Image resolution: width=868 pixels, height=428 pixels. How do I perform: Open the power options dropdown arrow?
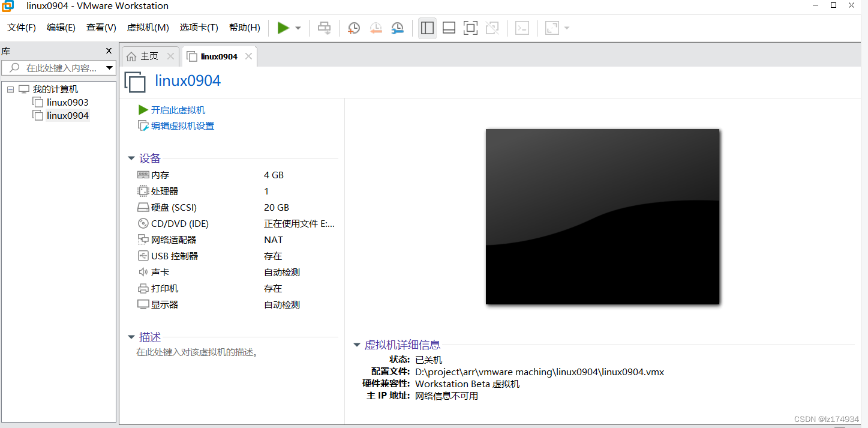pyautogui.click(x=298, y=28)
